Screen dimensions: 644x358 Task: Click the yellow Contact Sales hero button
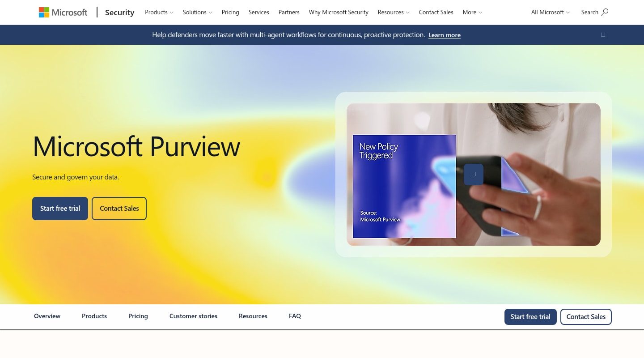[x=119, y=209]
